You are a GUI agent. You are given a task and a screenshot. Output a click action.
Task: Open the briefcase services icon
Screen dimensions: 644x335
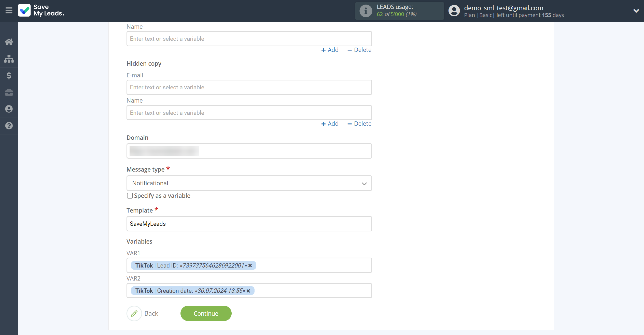(x=9, y=92)
